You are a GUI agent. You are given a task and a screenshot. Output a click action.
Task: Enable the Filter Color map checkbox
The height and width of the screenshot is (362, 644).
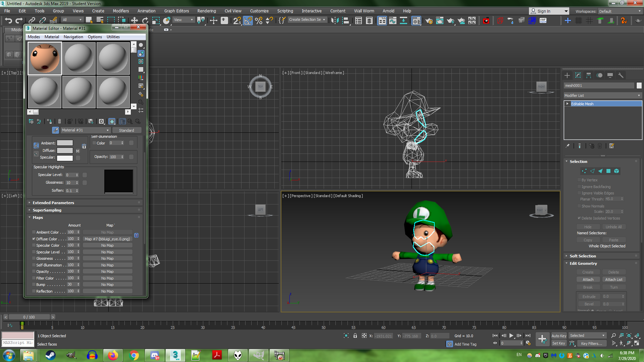click(34, 278)
